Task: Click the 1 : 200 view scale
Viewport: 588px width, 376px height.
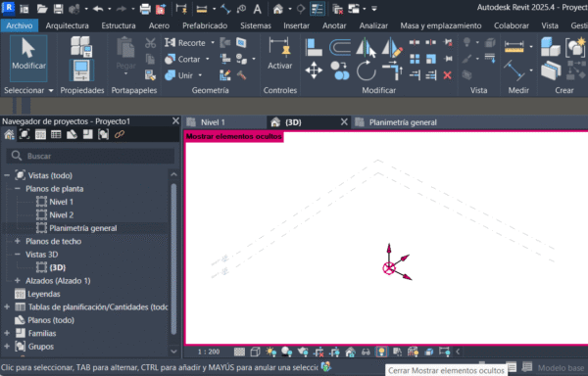Action: pyautogui.click(x=209, y=352)
